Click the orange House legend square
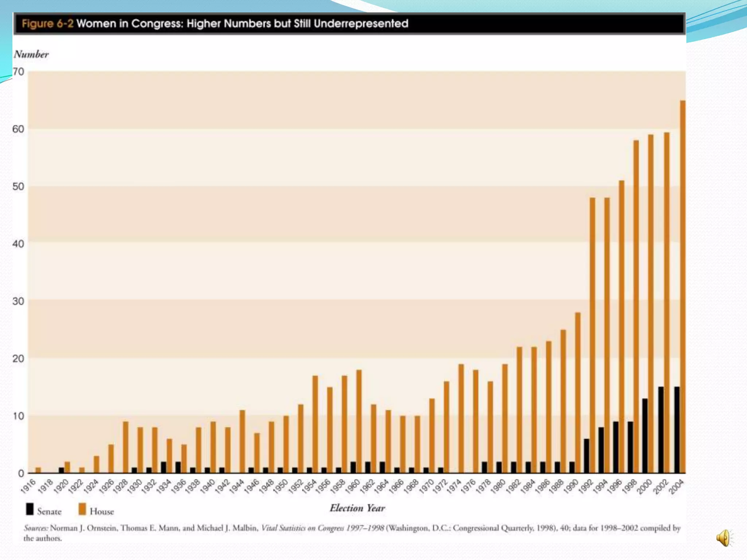Image resolution: width=747 pixels, height=560 pixels. pos(82,509)
